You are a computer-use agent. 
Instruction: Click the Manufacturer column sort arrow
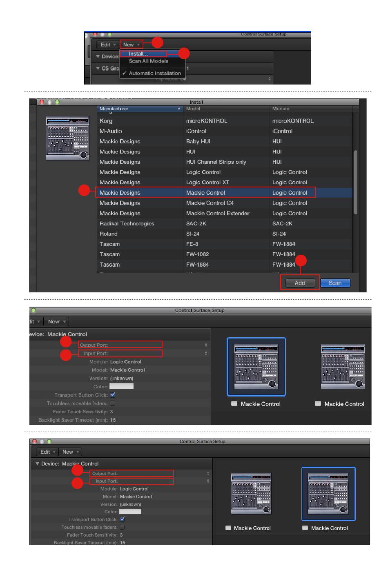[179, 109]
